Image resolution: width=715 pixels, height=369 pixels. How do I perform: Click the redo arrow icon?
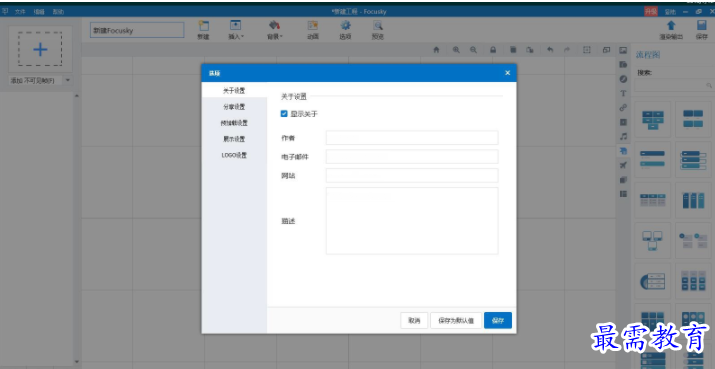coord(567,50)
